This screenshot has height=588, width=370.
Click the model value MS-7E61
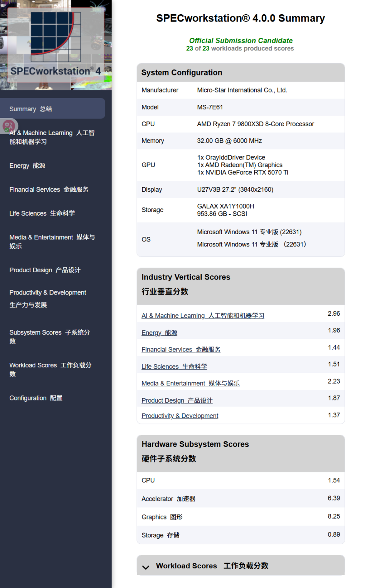point(210,107)
